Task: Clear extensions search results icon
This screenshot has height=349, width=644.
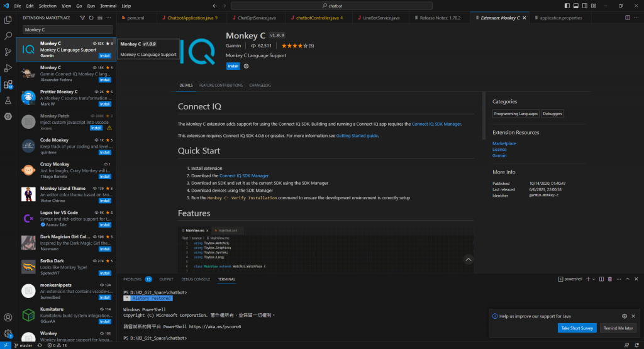Action: coord(100,18)
